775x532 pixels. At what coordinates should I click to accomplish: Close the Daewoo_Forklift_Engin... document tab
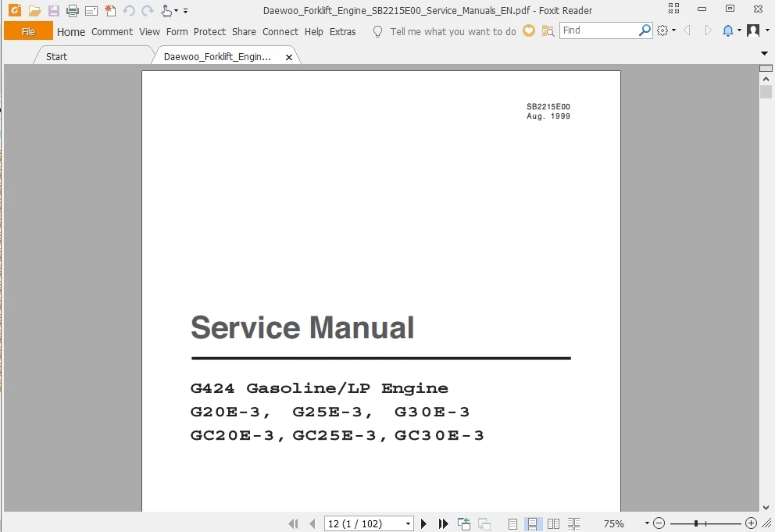[x=289, y=57]
